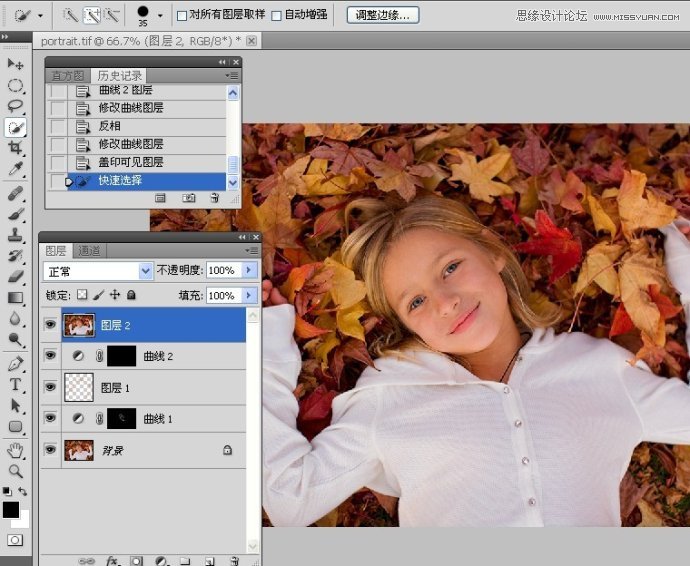
Task: Open the brush size picker dropdown
Action: tap(159, 16)
